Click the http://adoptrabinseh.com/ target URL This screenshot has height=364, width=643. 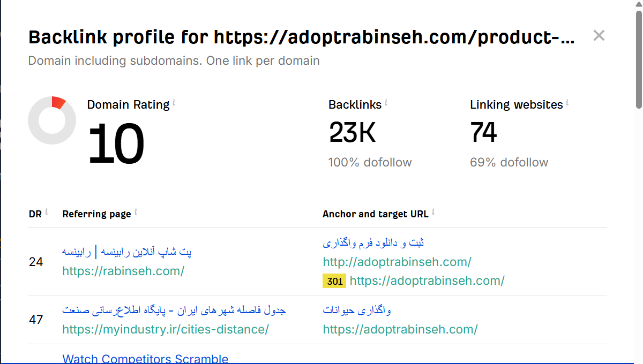[x=397, y=262]
